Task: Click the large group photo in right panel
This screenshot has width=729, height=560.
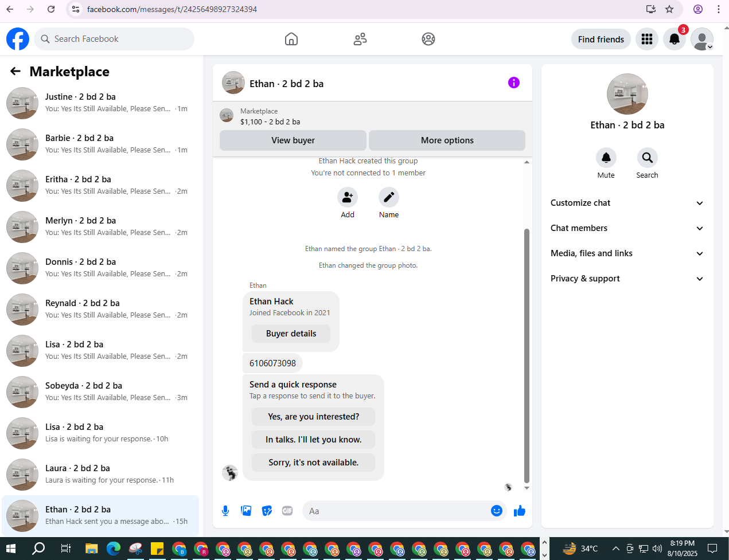Action: pyautogui.click(x=627, y=94)
